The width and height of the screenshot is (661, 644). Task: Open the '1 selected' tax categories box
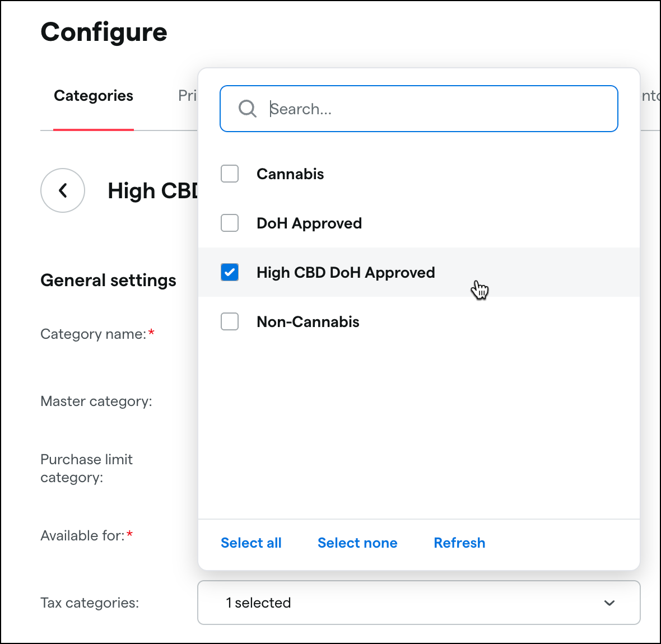[x=418, y=603]
